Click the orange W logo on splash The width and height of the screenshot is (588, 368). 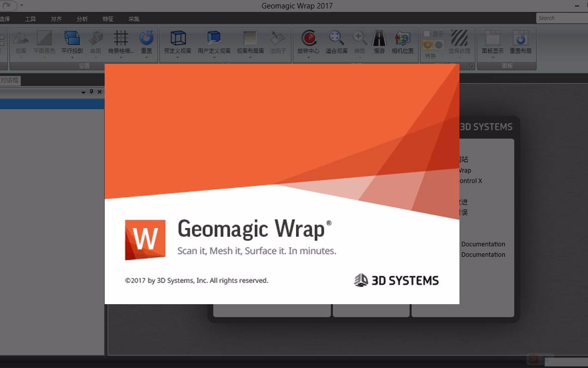(x=145, y=240)
